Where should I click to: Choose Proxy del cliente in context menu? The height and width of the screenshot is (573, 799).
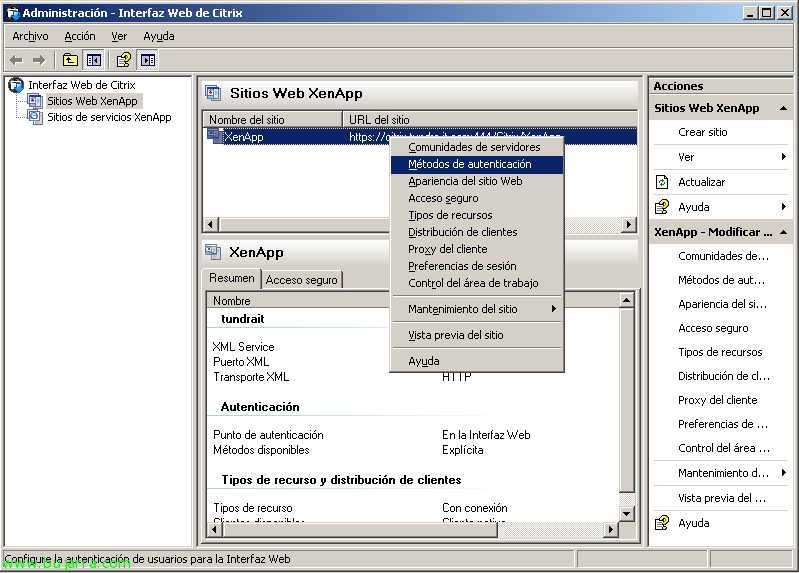[477, 249]
